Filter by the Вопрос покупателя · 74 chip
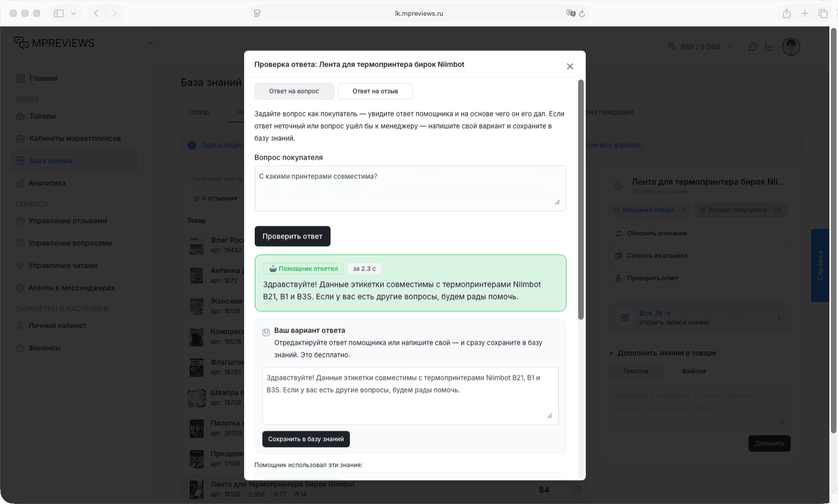838x504 pixels. (x=740, y=210)
